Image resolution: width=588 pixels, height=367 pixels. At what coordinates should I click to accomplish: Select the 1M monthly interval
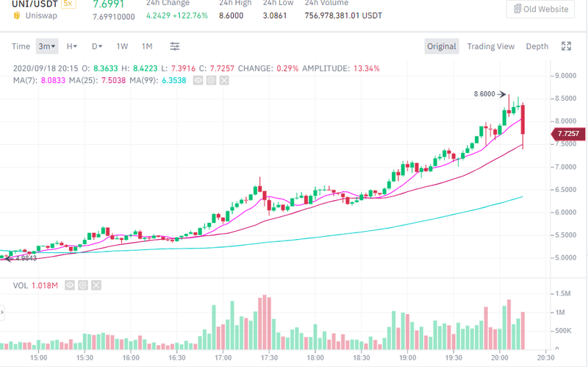(147, 46)
